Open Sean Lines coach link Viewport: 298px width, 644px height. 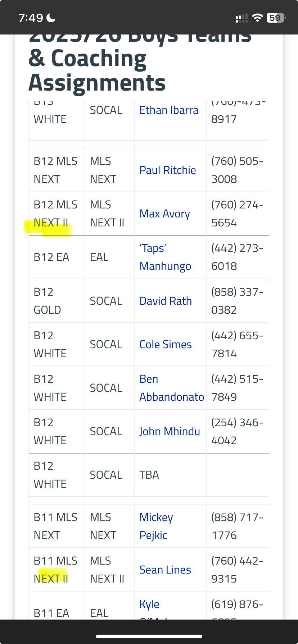coord(165,570)
